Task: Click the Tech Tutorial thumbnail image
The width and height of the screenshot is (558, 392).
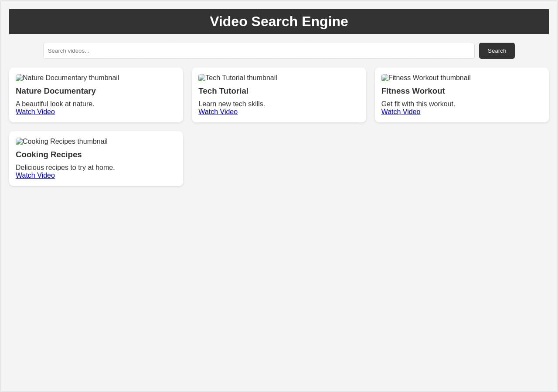Action: click(x=238, y=78)
